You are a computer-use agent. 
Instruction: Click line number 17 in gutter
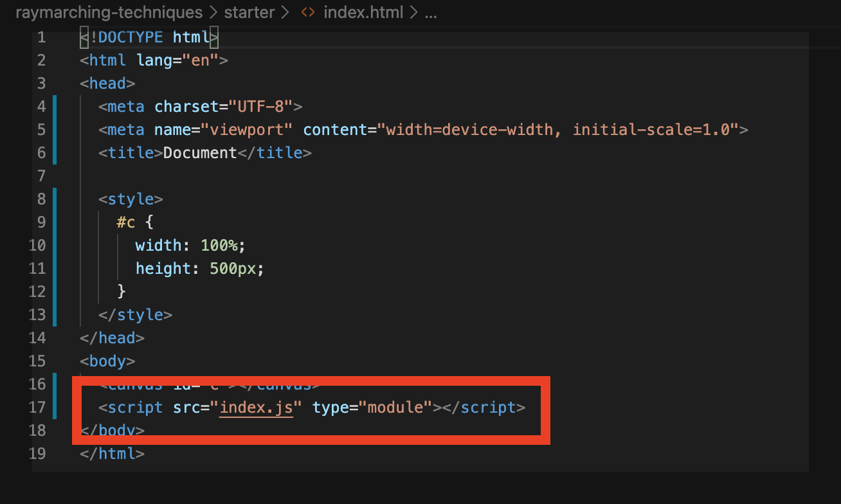point(37,407)
